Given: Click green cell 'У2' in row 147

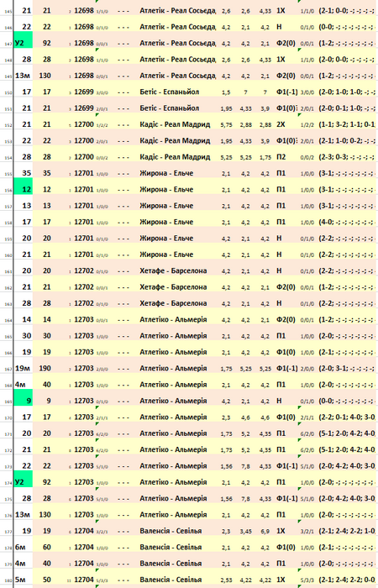Looking at the screenshot, I should click(24, 39).
